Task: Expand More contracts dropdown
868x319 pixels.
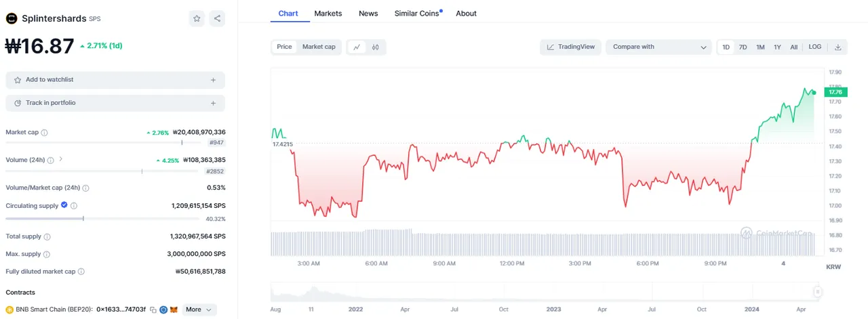Action: [199, 310]
